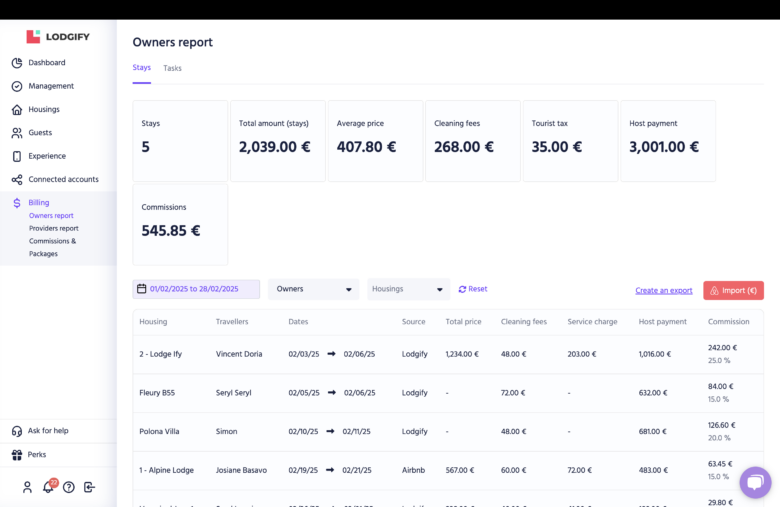780x507 pixels.
Task: Expand the Housings filter dropdown
Action: pos(408,289)
